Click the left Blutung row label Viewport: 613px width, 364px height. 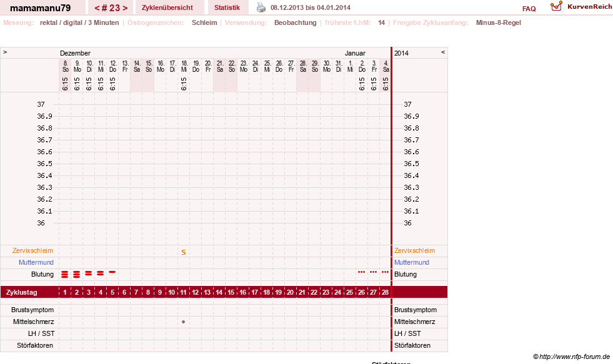click(42, 274)
